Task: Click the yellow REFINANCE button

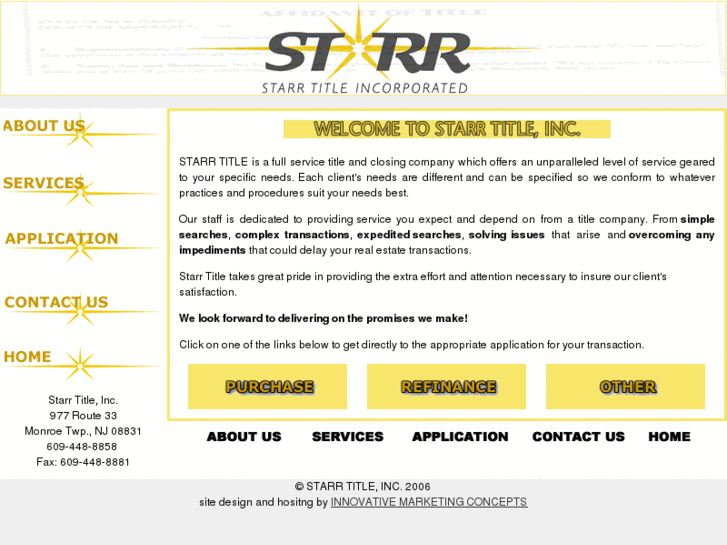Action: tap(446, 386)
